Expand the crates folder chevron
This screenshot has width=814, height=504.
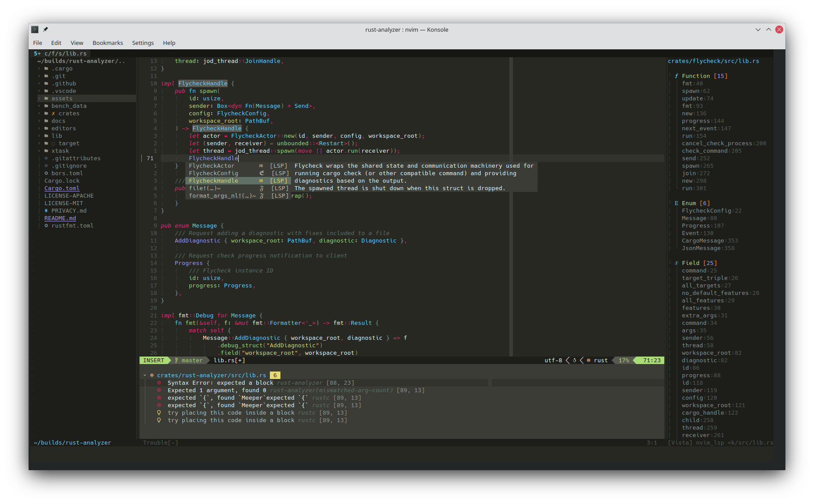click(39, 114)
